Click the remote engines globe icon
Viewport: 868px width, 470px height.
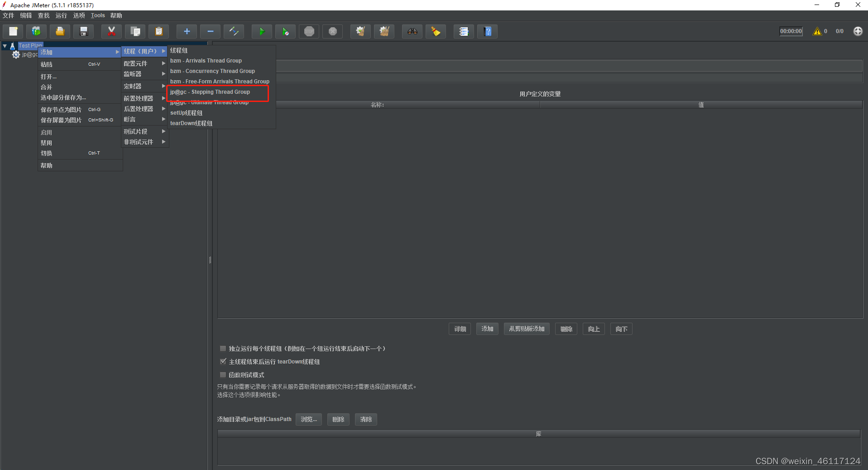(858, 31)
